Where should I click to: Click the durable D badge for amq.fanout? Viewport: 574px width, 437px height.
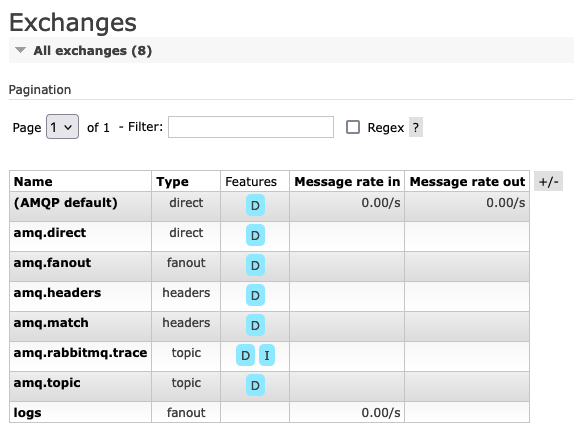click(x=255, y=265)
